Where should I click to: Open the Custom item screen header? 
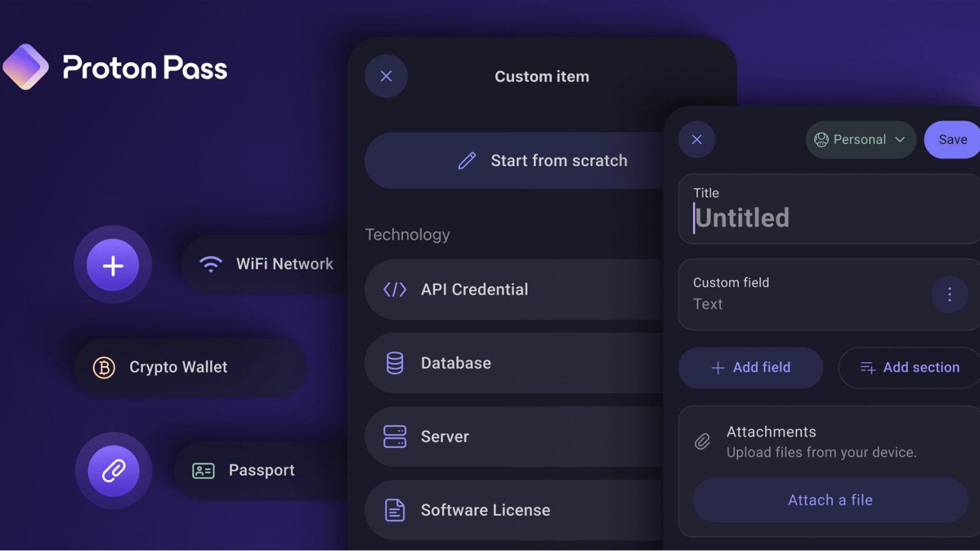tap(542, 76)
